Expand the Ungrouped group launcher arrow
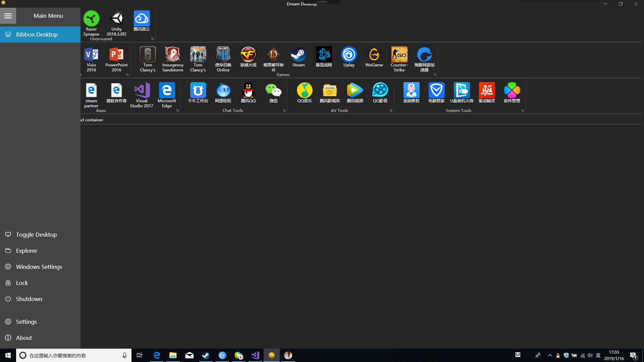The height and width of the screenshot is (362, 644). click(152, 39)
